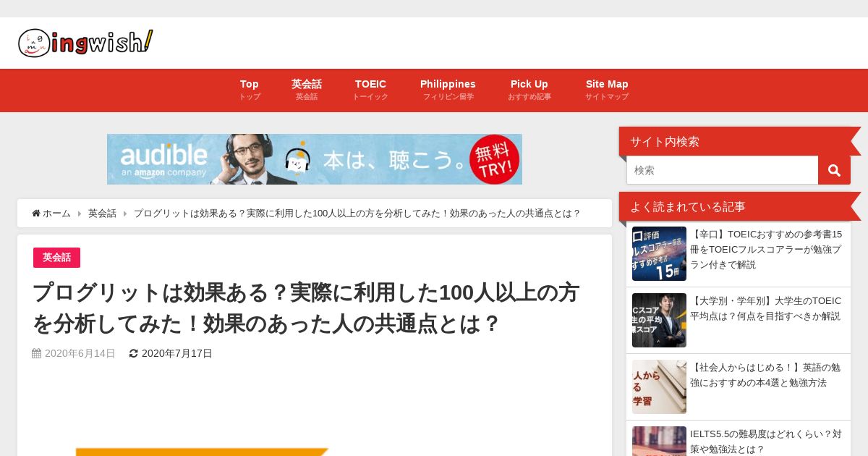Open the Pick Up menu item

(529, 90)
